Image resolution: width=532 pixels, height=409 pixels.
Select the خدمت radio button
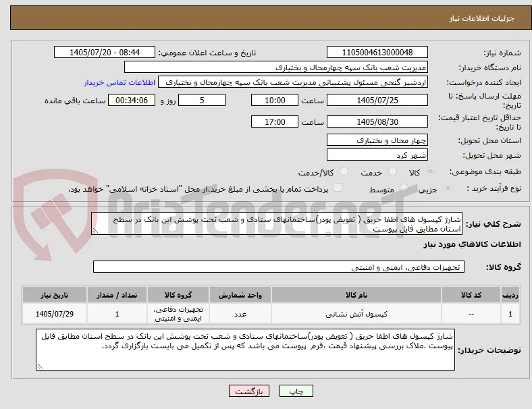(392, 171)
